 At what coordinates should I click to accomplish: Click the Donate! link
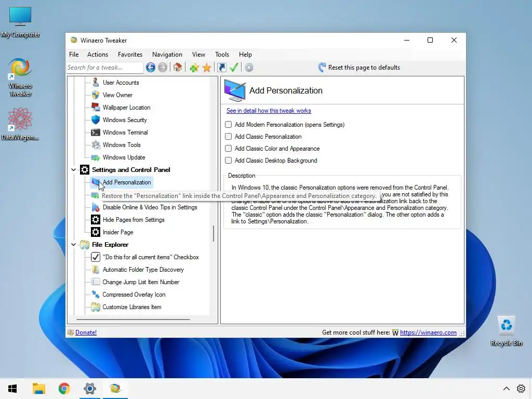coord(86,332)
